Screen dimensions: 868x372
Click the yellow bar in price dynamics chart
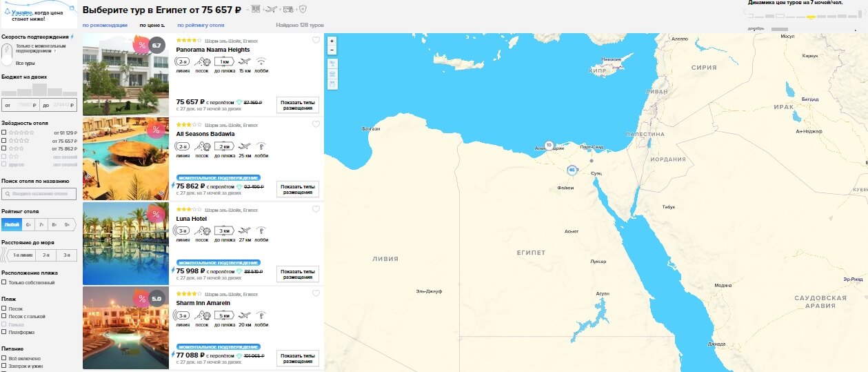pos(811,17)
